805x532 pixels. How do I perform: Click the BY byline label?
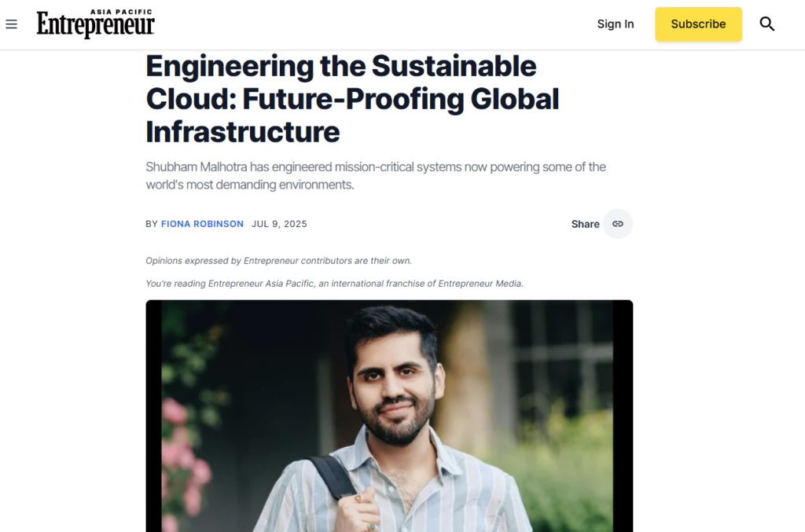point(152,224)
